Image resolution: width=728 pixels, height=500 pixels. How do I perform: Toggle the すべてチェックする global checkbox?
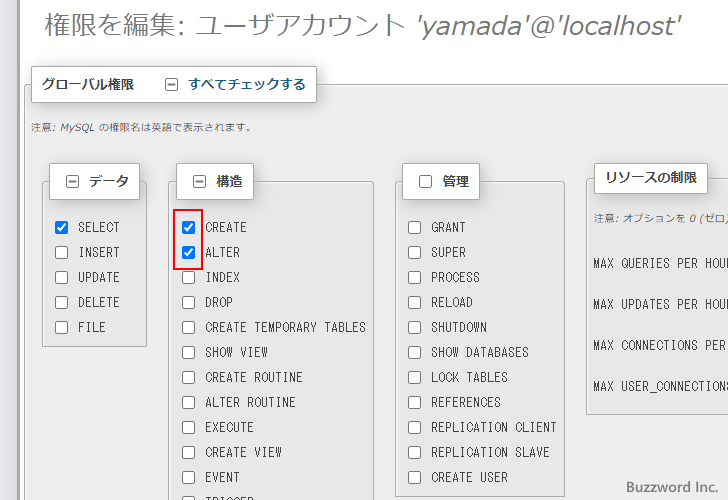click(171, 84)
